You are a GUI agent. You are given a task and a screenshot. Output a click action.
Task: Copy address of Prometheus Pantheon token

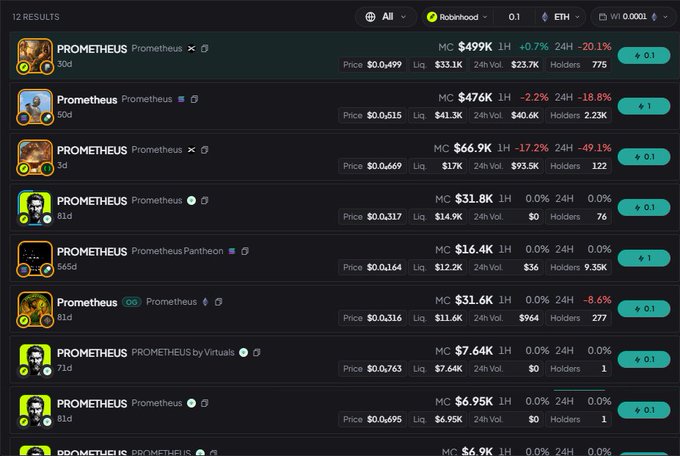[245, 251]
